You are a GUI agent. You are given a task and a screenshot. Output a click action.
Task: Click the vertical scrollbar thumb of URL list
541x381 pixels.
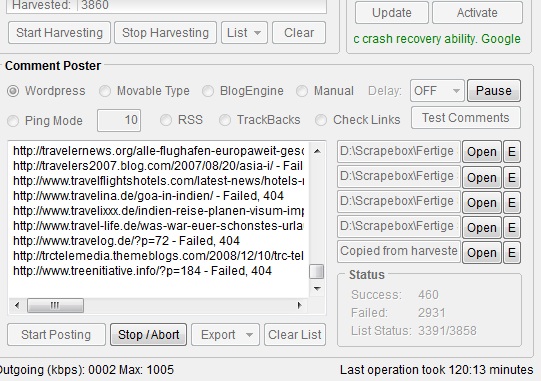pos(316,271)
